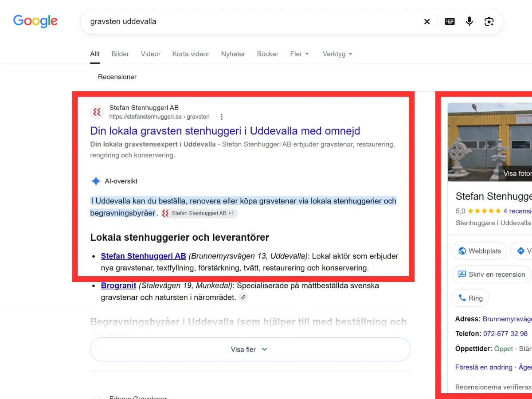This screenshot has height=399, width=532.
Task: Click the Recensioner filter chip
Action: pos(117,77)
